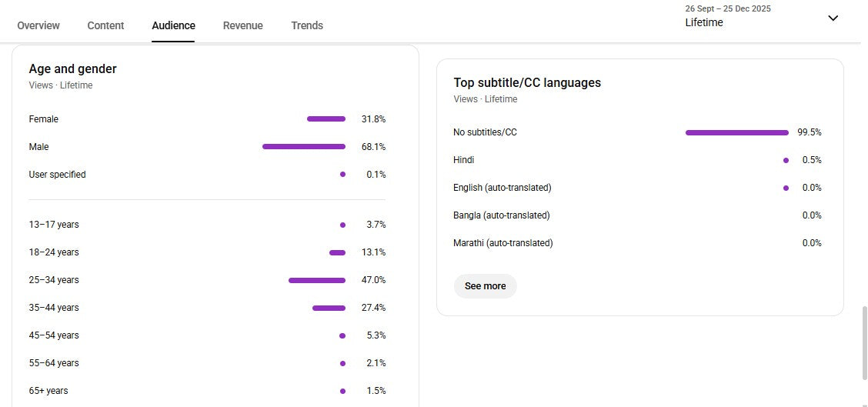Screen dimensions: 868x407
Task: Click the See more button
Action: tap(485, 286)
